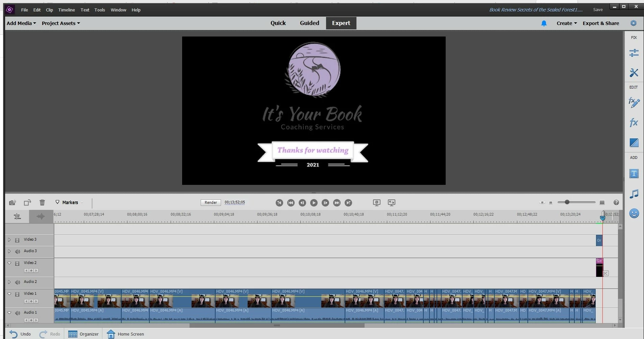Click Export & Share
The image size is (644, 339).
click(x=601, y=23)
